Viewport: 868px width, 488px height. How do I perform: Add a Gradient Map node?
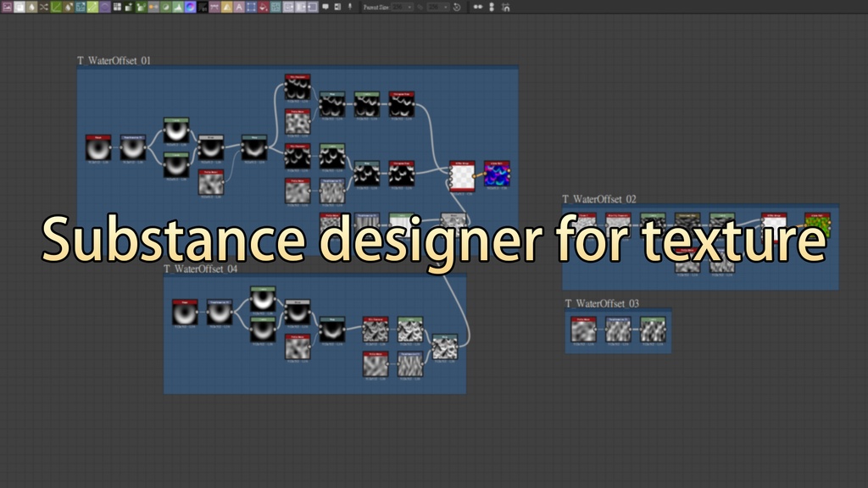pyautogui.click(x=142, y=7)
